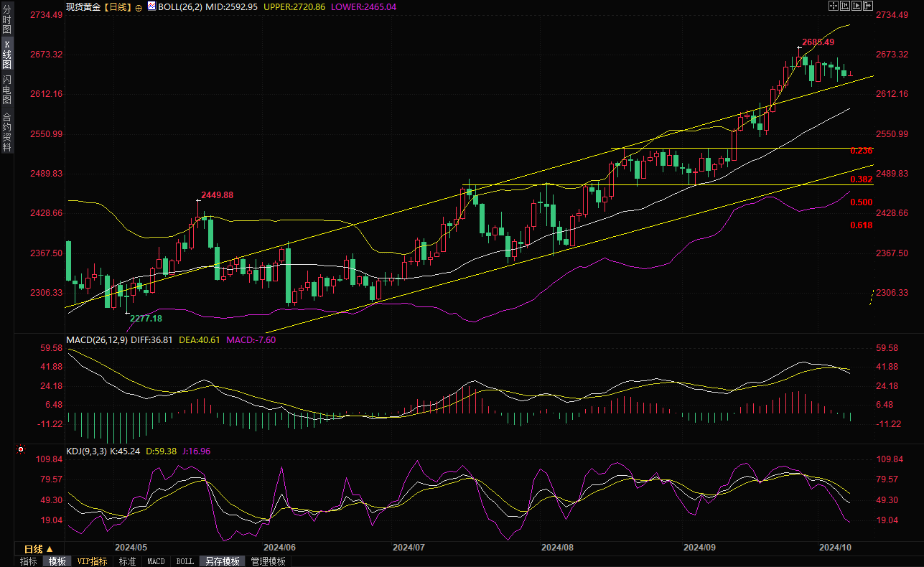Viewport: 924px width, 567px height.
Task: Click the 2024/07 date axis label
Action: click(409, 547)
